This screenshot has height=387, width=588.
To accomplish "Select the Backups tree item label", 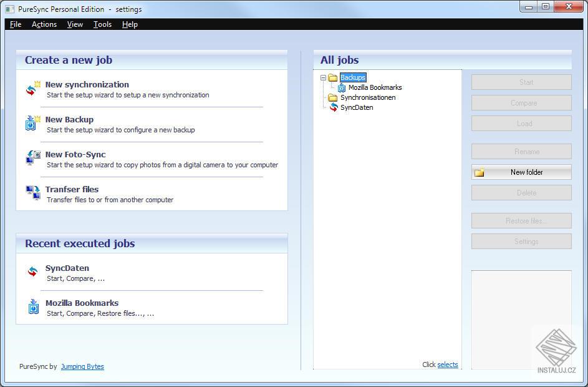I will pos(353,77).
